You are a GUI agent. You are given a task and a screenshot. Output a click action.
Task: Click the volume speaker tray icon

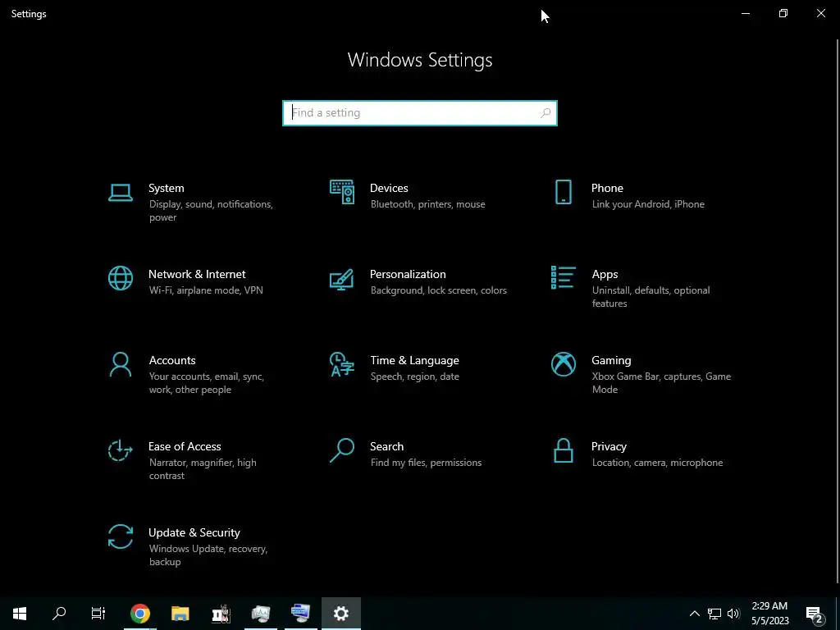point(733,614)
